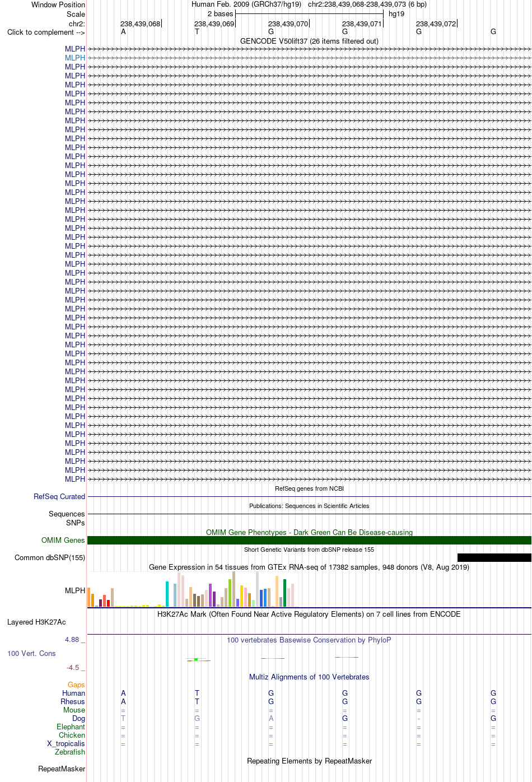This screenshot has width=532, height=782.
Task: Click the 'RefSeq genes from NCBI' title
Action: pos(309,488)
